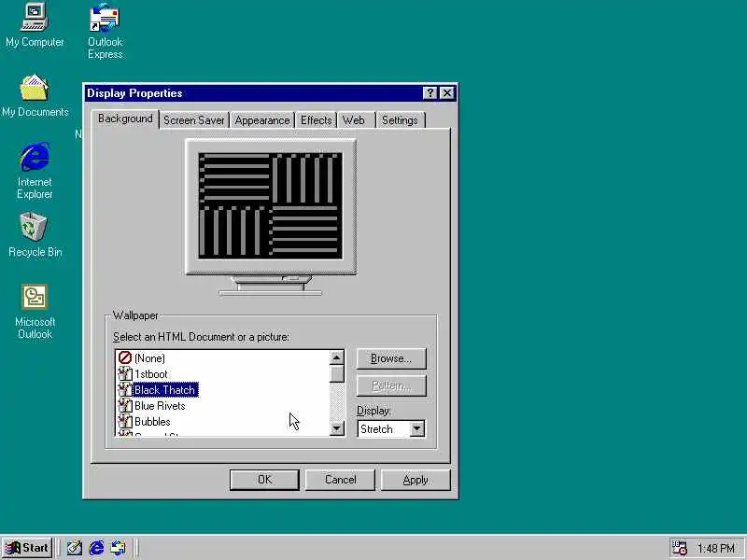Click the wallpaper list scroll up arrow
The height and width of the screenshot is (560, 747).
(337, 357)
